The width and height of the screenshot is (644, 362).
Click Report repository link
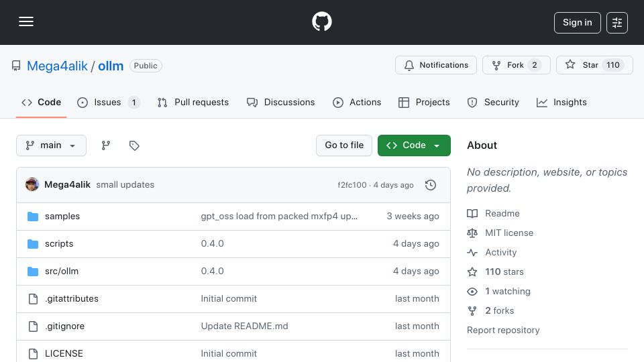point(503,330)
